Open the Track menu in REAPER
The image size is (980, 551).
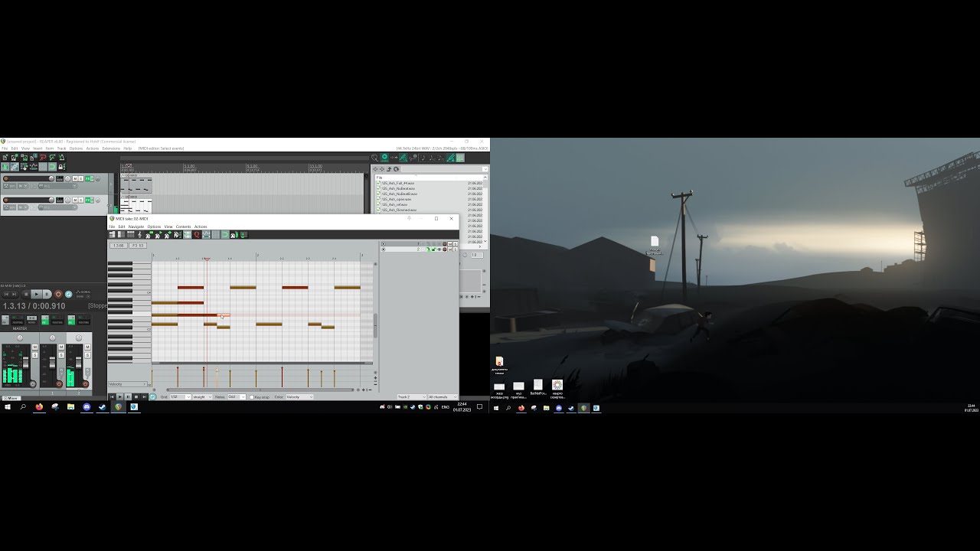click(61, 148)
